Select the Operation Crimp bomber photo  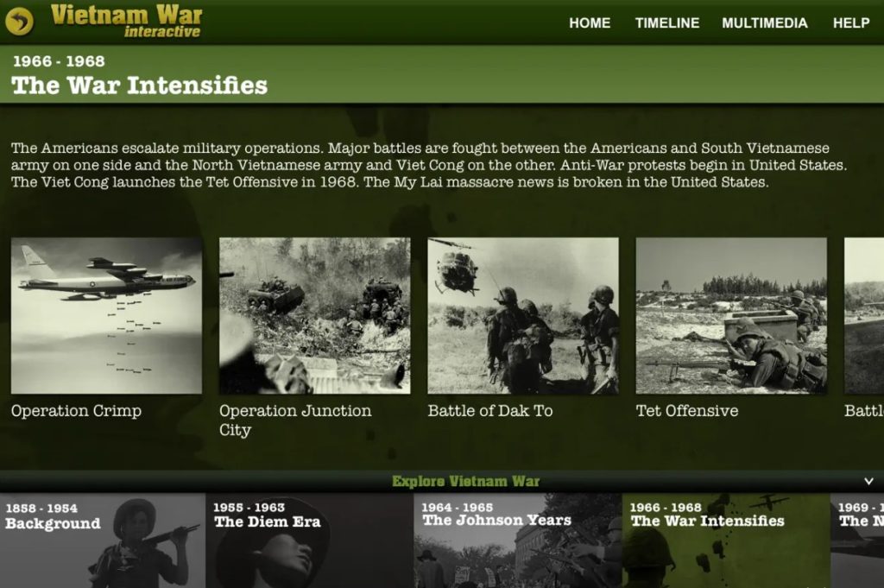click(105, 316)
